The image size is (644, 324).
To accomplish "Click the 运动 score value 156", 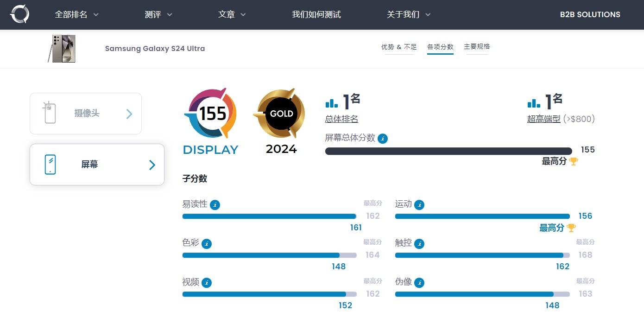I will pos(585,216).
